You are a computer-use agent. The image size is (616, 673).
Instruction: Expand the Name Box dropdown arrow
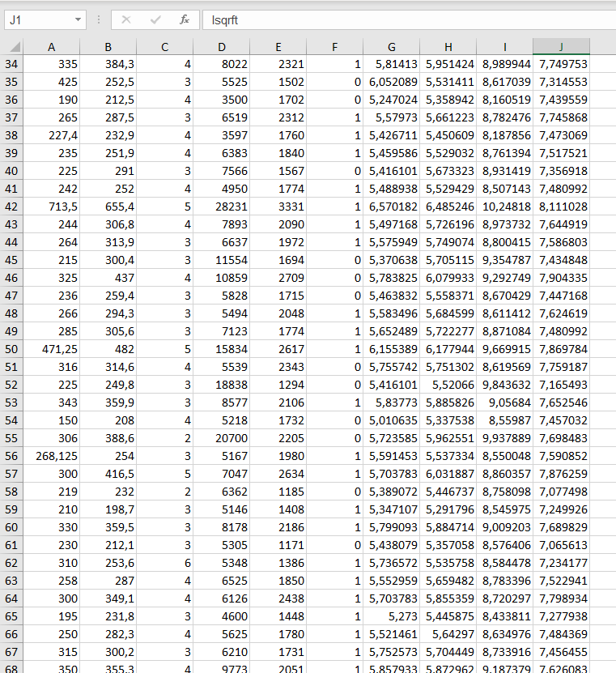pos(78,19)
